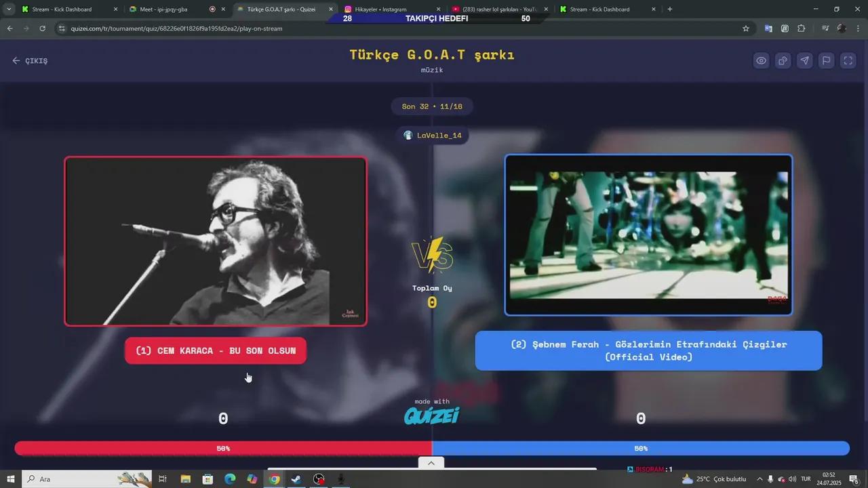Enter fullscreen mode via the fullscreen icon
Viewport: 868px width, 488px height.
point(848,60)
